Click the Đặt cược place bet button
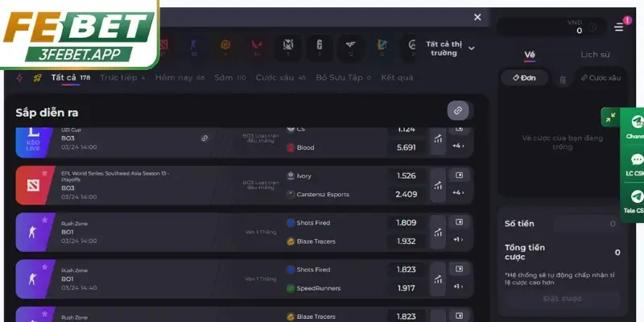The width and height of the screenshot is (644, 322). pyautogui.click(x=562, y=299)
